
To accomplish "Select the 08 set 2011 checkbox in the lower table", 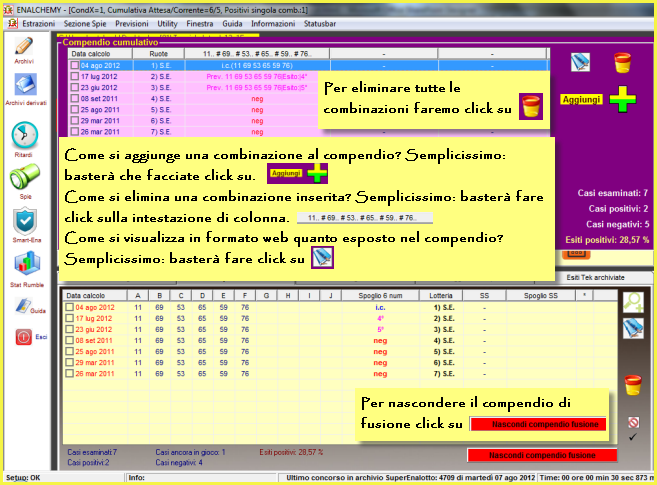I will [x=69, y=340].
